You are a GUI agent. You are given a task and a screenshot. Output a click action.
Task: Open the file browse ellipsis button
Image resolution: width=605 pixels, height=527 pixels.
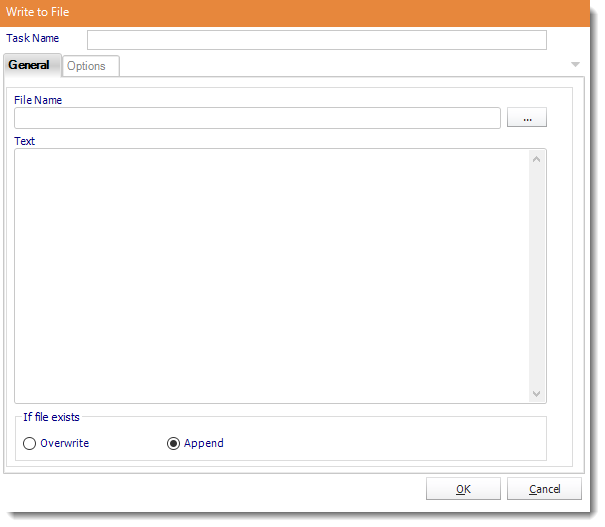[527, 117]
